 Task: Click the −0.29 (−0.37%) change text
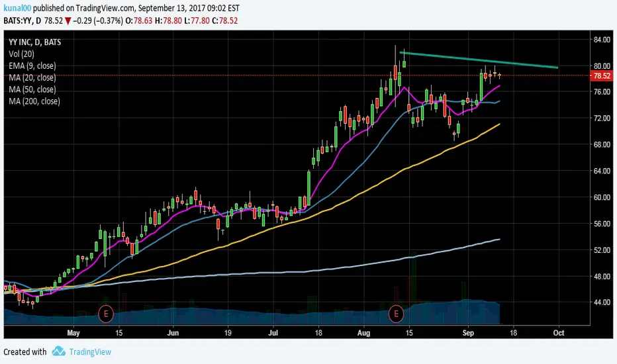(98, 21)
